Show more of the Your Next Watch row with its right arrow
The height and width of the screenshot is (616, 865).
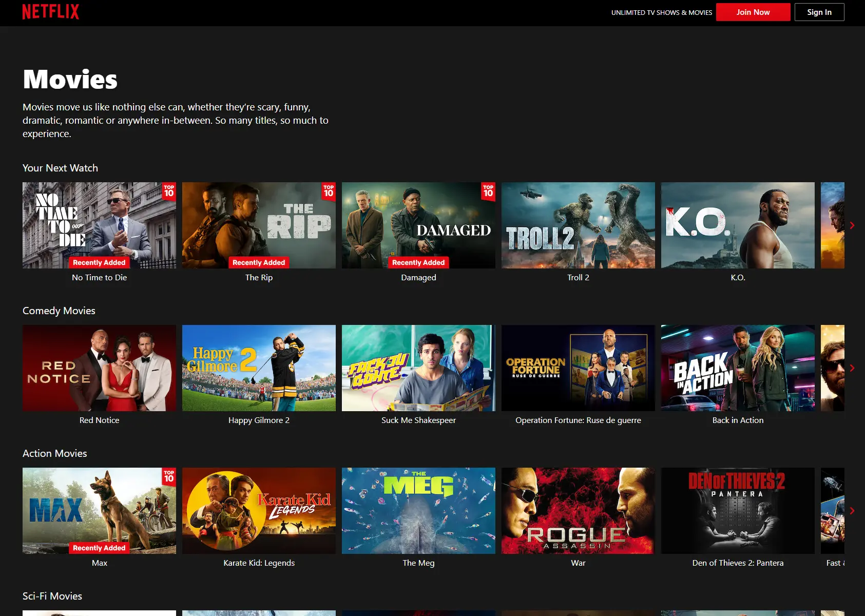[x=852, y=225]
